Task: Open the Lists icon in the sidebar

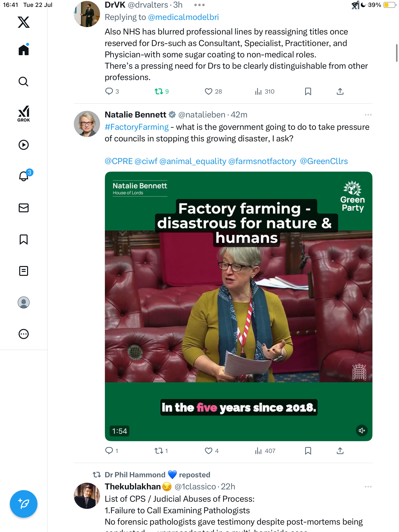Action: [x=24, y=271]
